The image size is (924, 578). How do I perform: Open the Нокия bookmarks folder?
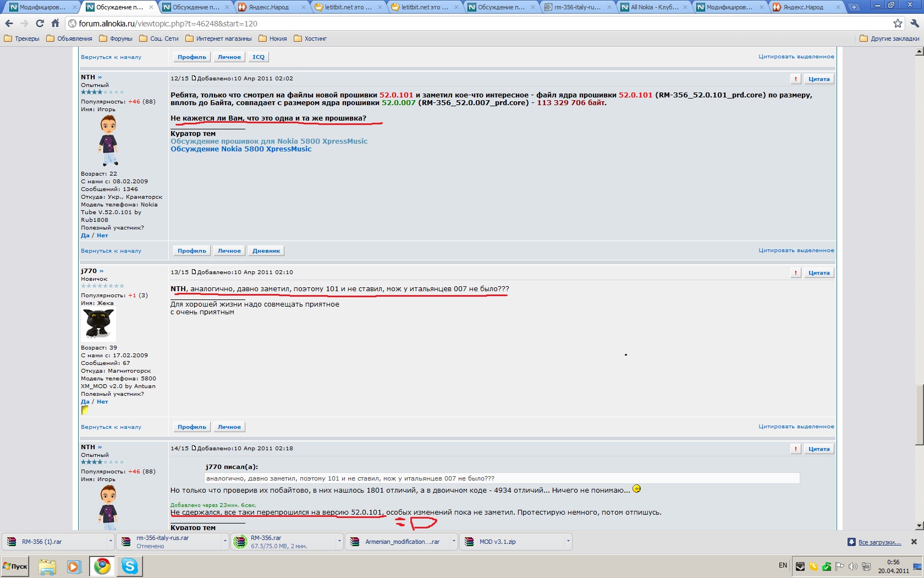click(273, 39)
